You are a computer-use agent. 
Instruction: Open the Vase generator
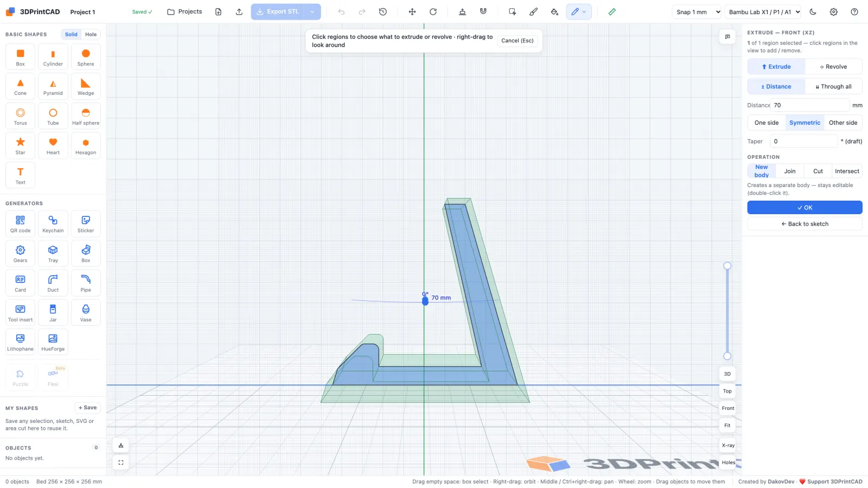pyautogui.click(x=86, y=313)
